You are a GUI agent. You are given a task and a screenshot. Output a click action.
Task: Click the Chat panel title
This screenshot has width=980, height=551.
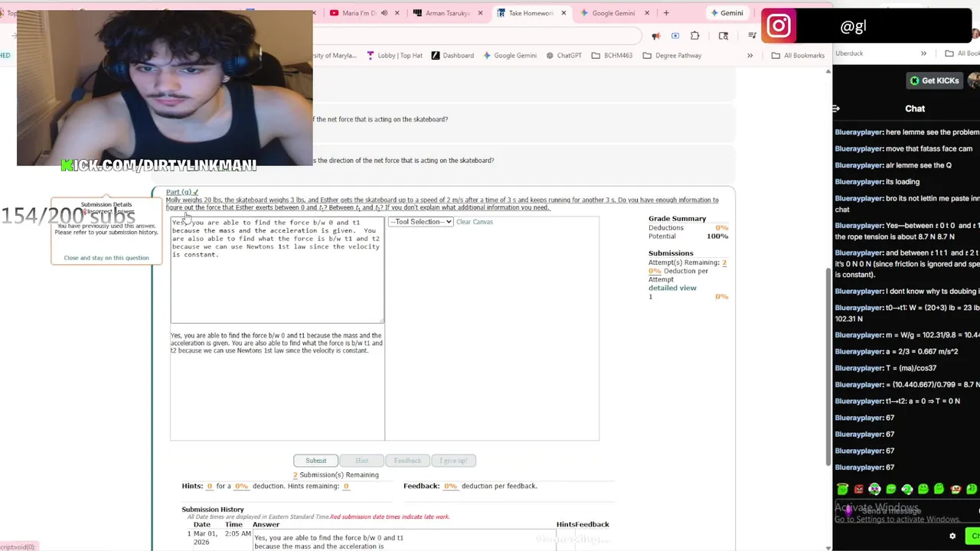coord(915,109)
